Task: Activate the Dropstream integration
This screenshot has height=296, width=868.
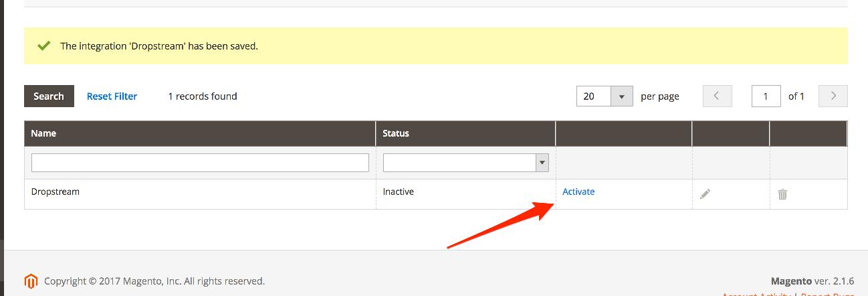Action: pos(578,192)
